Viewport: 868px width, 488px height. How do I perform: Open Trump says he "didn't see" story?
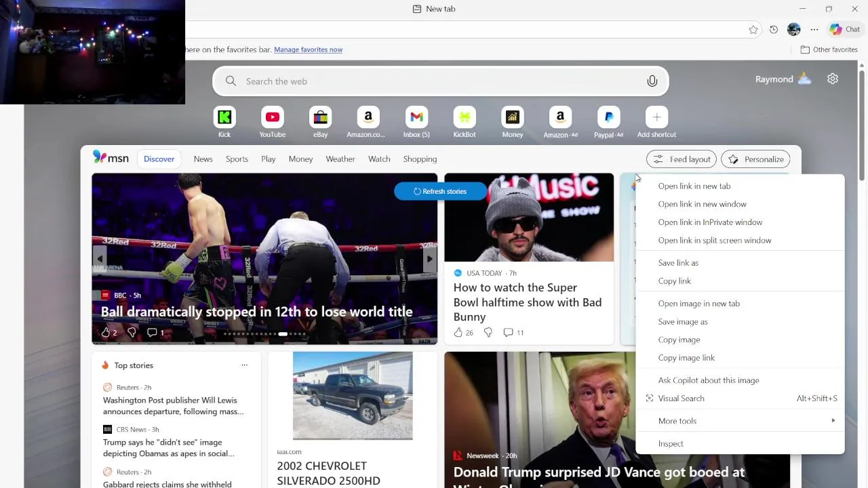pos(169,448)
